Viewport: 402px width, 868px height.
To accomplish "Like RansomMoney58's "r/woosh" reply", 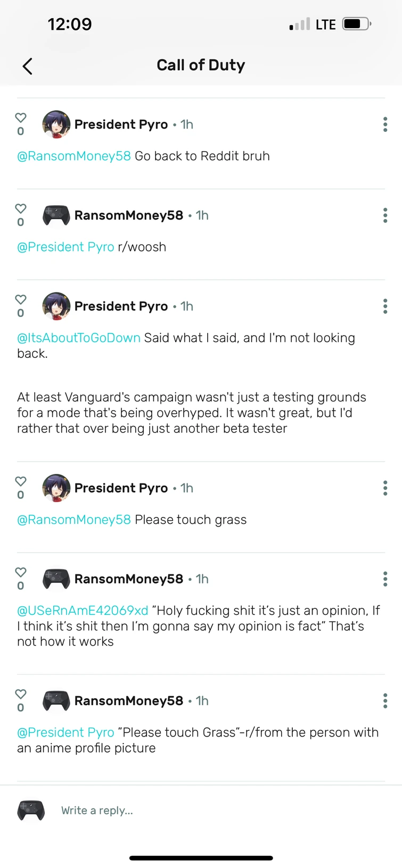I will pyautogui.click(x=21, y=208).
